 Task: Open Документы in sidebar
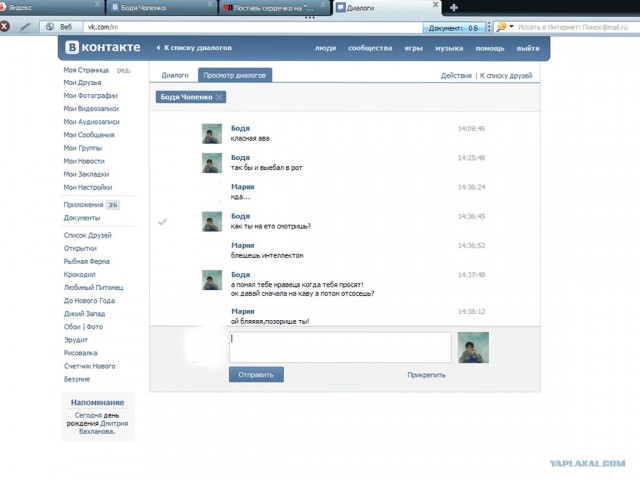(x=82, y=218)
